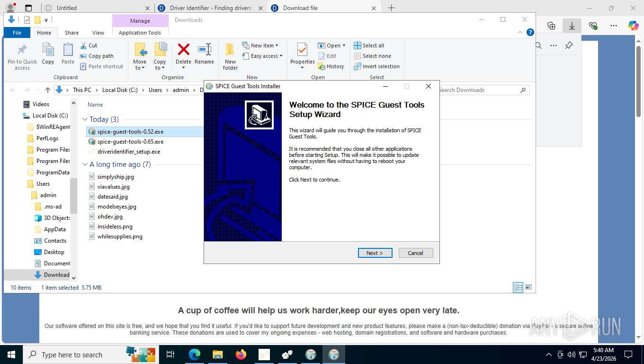The image size is (644, 364).
Task: Open the Application Tools tab
Action: coord(140,33)
